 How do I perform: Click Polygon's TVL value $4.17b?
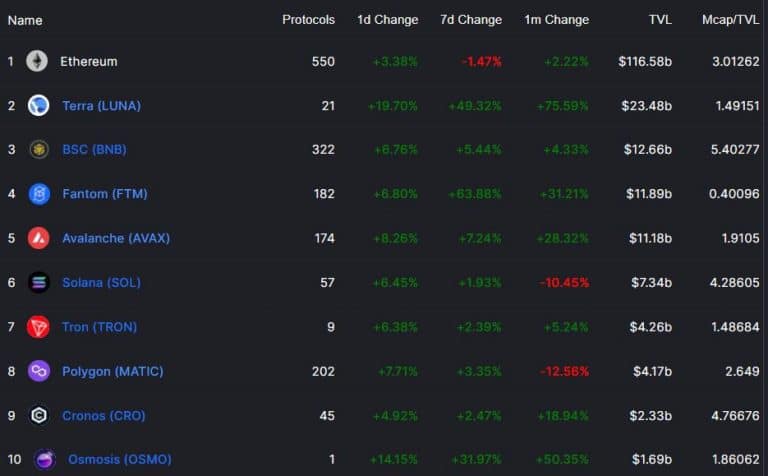tap(652, 371)
